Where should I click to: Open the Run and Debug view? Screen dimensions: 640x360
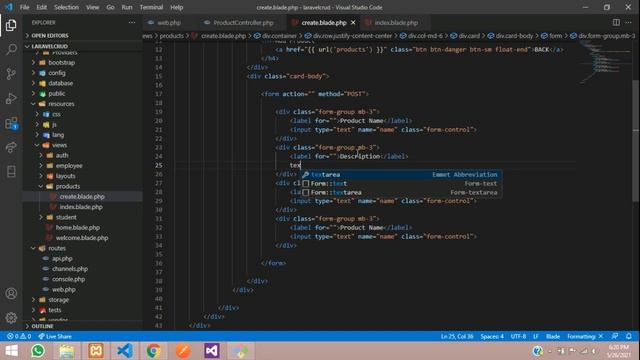11,98
